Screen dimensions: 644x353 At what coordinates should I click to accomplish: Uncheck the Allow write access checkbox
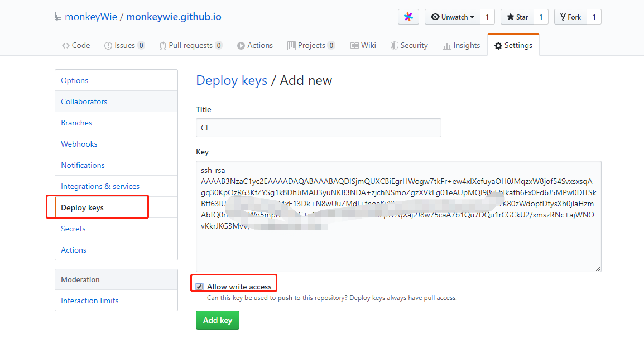(200, 287)
